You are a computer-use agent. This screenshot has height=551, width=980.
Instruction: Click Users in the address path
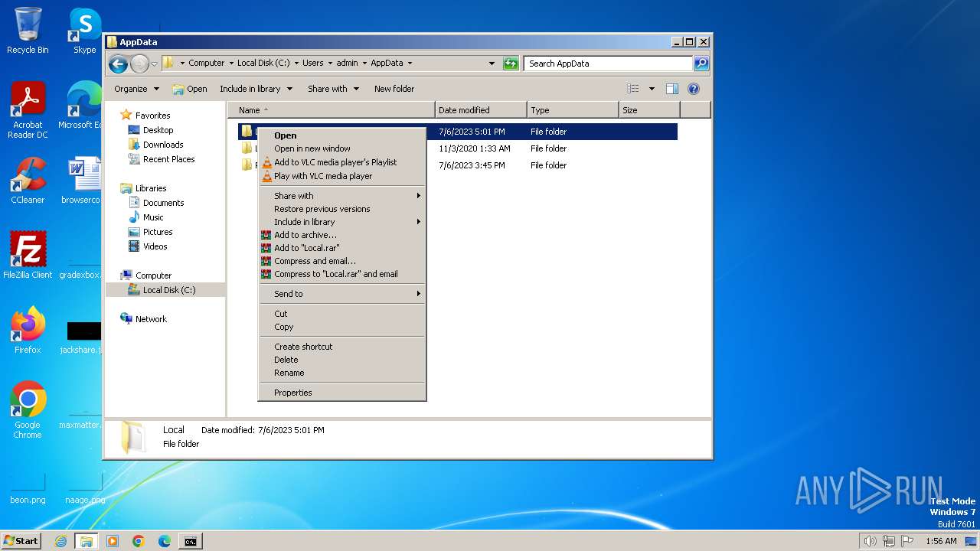coord(312,64)
